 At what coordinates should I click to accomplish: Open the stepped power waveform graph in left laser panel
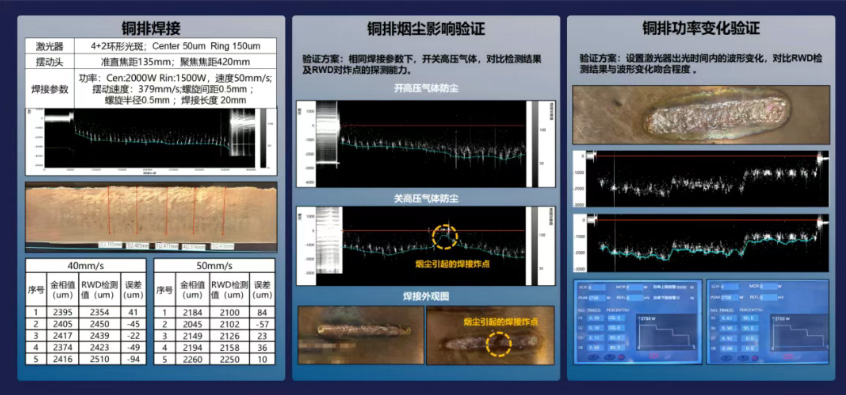coord(667,332)
